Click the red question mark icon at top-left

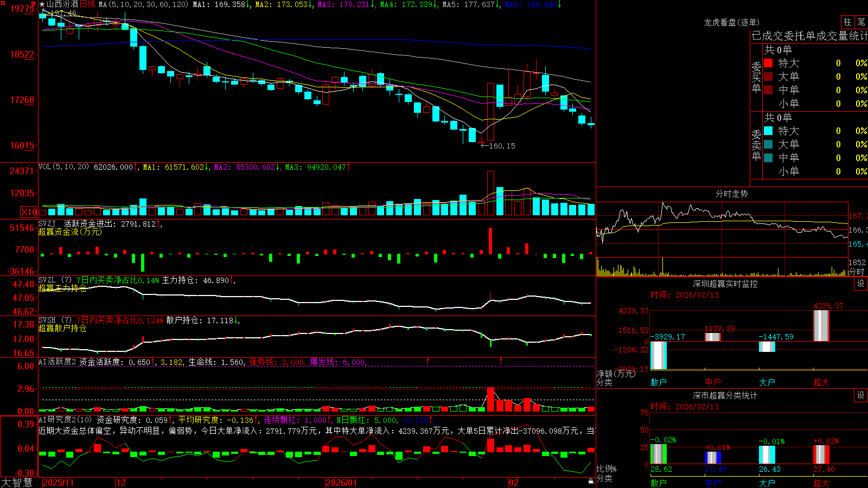click(x=33, y=4)
